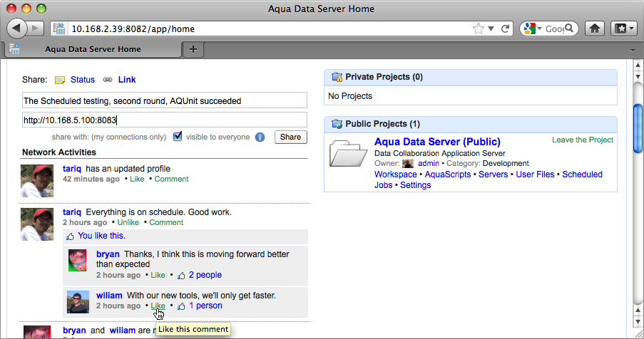
Task: Open a new browser tab
Action: point(193,49)
